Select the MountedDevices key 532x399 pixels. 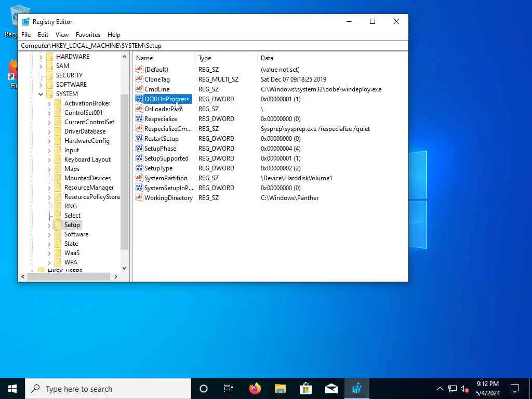tap(87, 178)
